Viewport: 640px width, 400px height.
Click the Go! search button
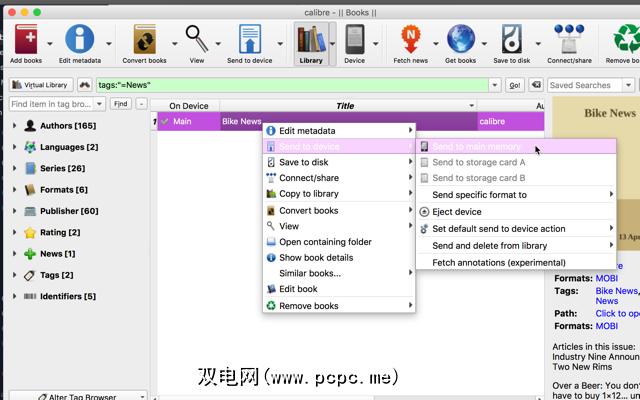pyautogui.click(x=515, y=85)
